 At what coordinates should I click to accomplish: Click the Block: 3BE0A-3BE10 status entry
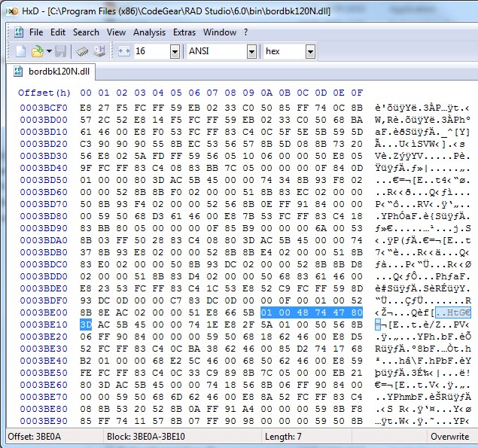coord(146,437)
